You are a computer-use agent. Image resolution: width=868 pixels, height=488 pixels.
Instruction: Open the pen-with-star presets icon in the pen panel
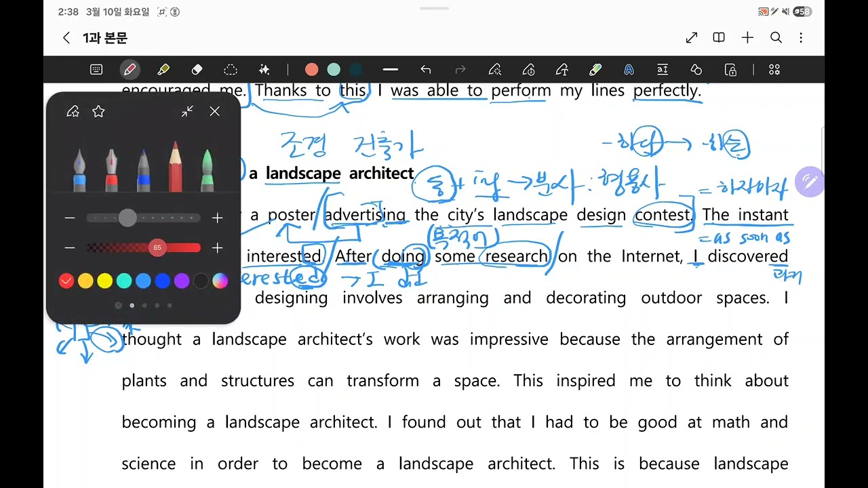[x=73, y=111]
